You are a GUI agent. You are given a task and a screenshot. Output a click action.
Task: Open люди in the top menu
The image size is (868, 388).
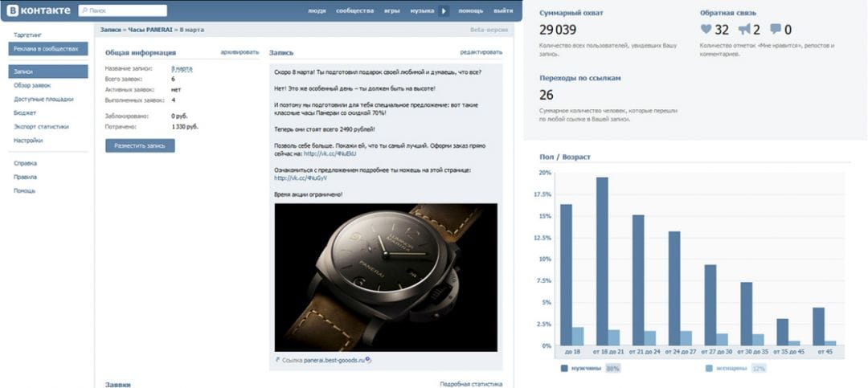pyautogui.click(x=317, y=10)
